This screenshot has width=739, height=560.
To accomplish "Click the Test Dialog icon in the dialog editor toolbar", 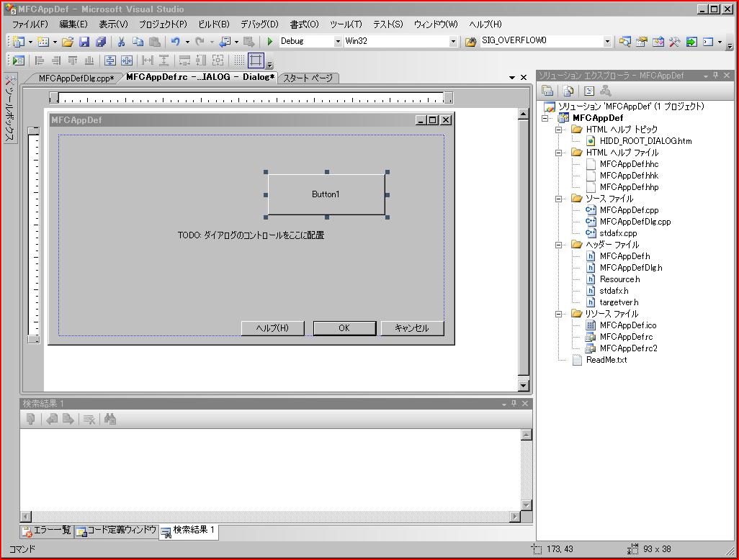I will point(19,61).
